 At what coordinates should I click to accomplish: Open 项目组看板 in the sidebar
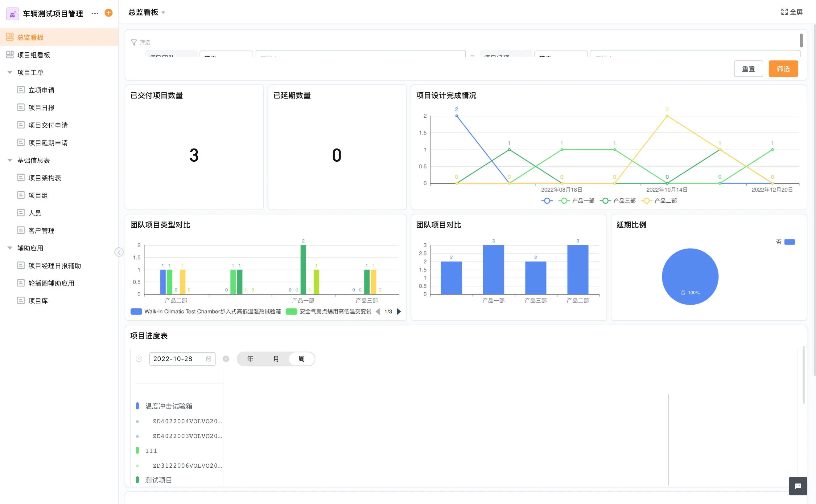coord(33,55)
